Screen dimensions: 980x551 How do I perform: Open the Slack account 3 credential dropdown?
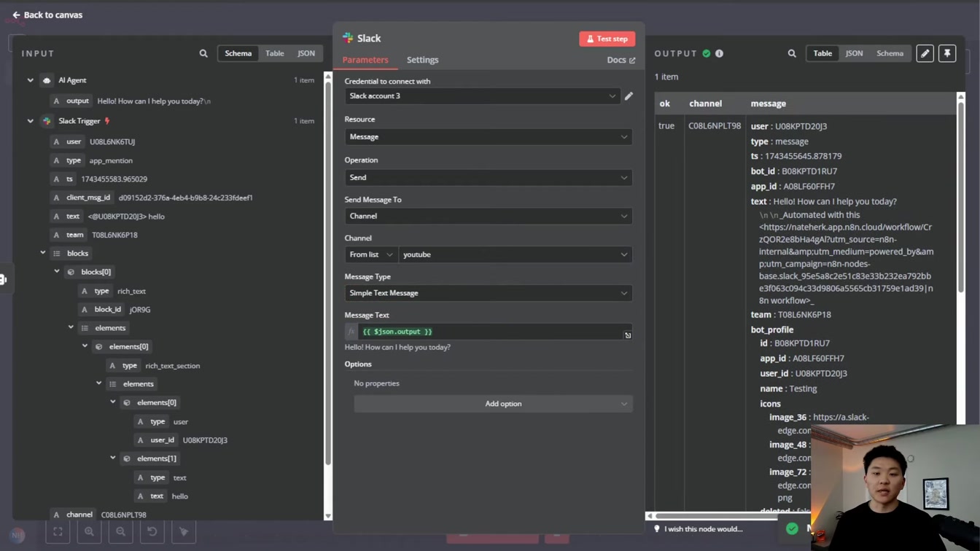(x=482, y=95)
